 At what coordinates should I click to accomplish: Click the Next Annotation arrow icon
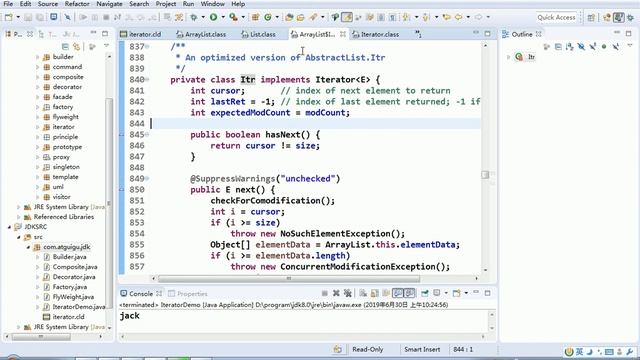(407, 17)
